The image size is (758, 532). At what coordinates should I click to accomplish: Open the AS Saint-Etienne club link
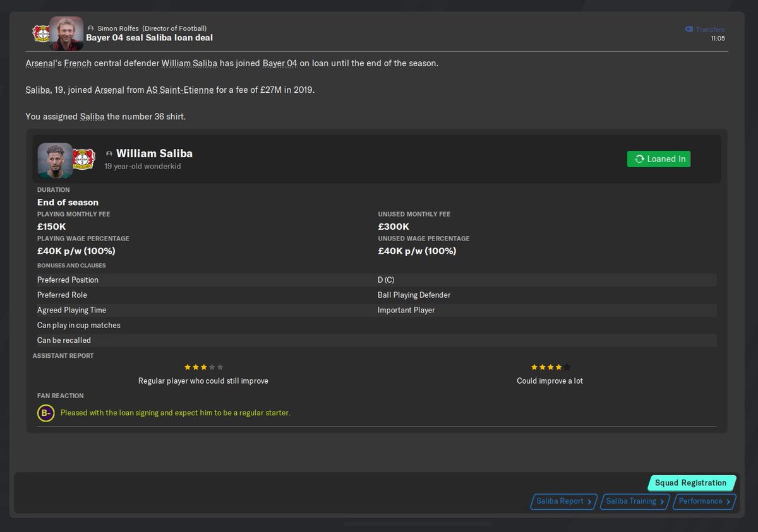(179, 90)
